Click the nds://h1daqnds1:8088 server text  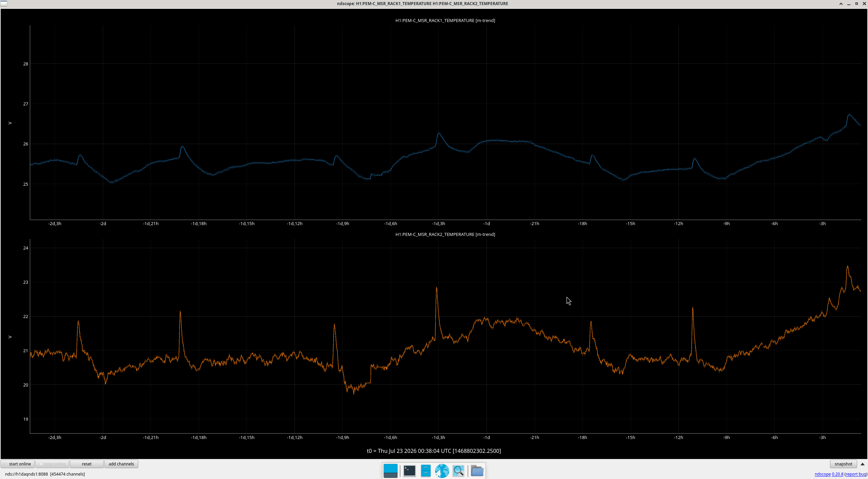(26, 474)
